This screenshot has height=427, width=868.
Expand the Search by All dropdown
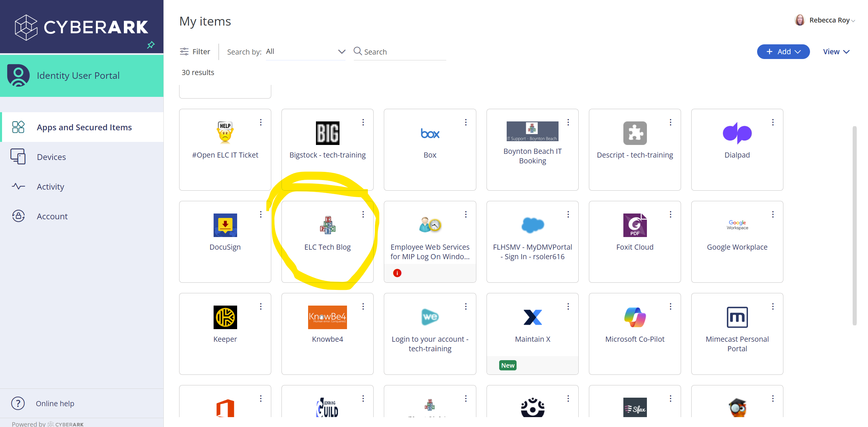click(x=306, y=51)
